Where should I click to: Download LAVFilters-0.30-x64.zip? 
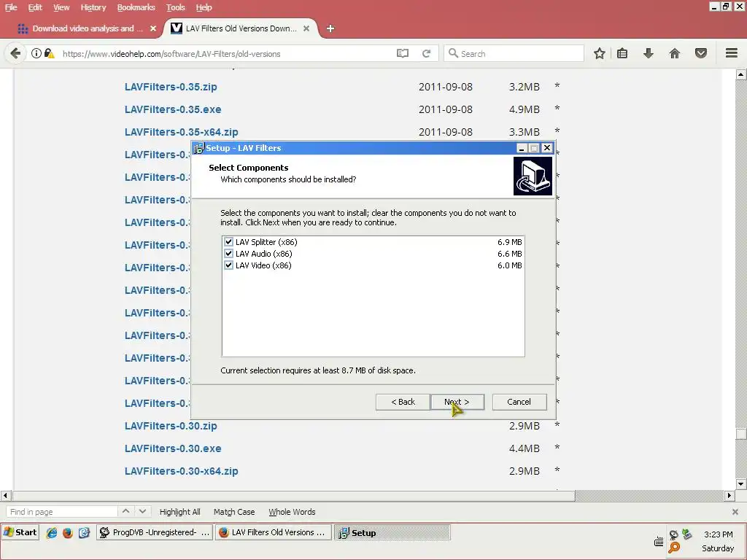click(181, 471)
